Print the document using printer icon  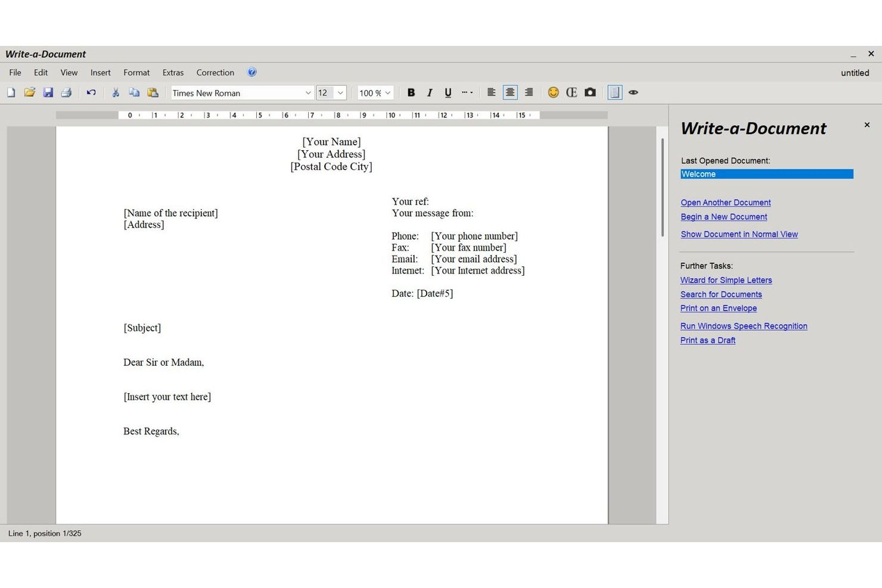coord(66,92)
